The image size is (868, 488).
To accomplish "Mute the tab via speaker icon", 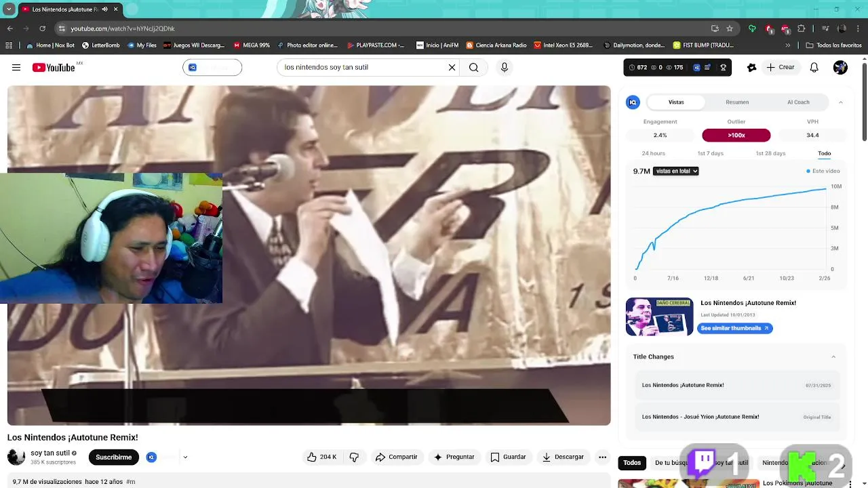I will pos(104,9).
